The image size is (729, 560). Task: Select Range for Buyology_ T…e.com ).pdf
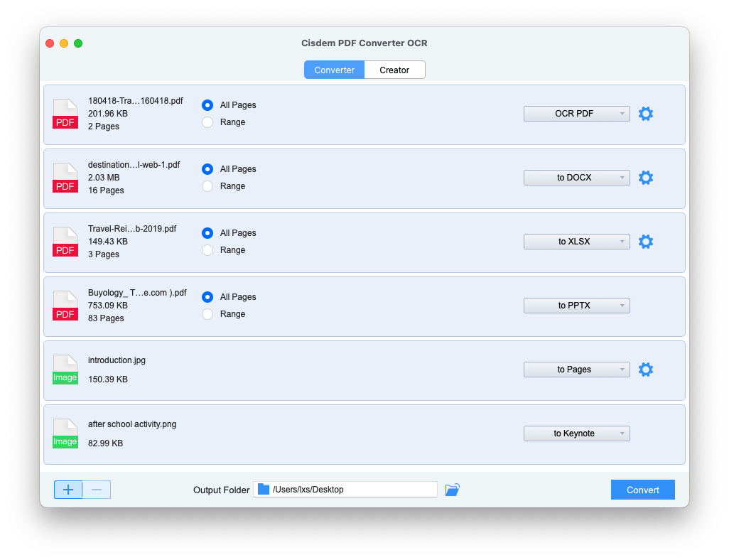207,314
